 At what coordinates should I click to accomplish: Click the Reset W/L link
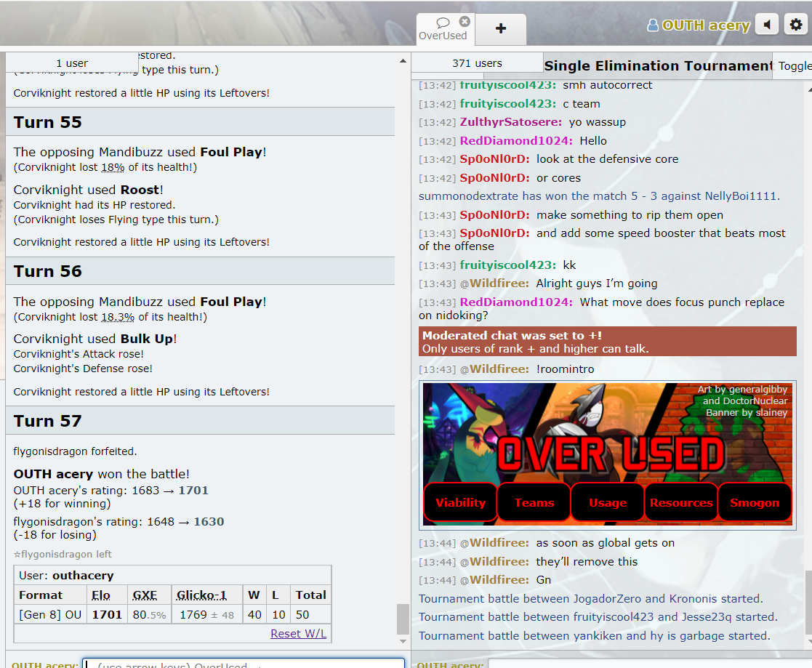pos(298,634)
